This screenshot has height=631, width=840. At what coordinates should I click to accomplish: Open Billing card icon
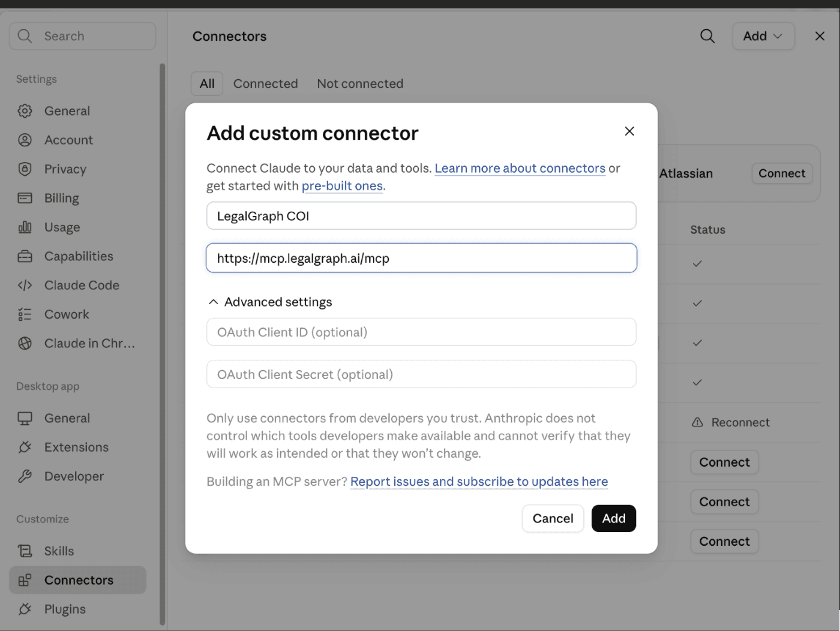[25, 198]
